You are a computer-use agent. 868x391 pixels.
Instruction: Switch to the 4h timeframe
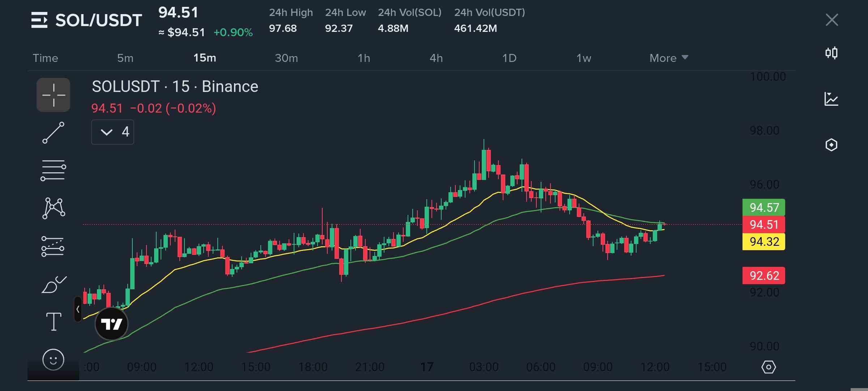[436, 58]
